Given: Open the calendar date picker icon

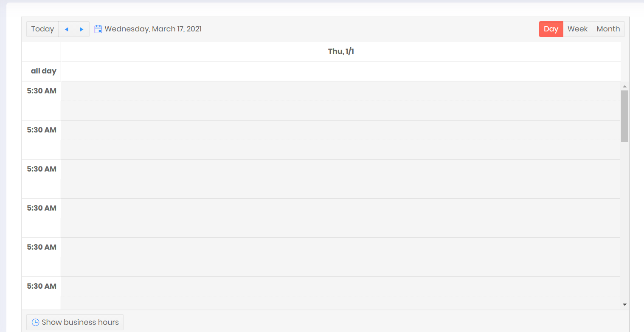Looking at the screenshot, I should (x=98, y=29).
